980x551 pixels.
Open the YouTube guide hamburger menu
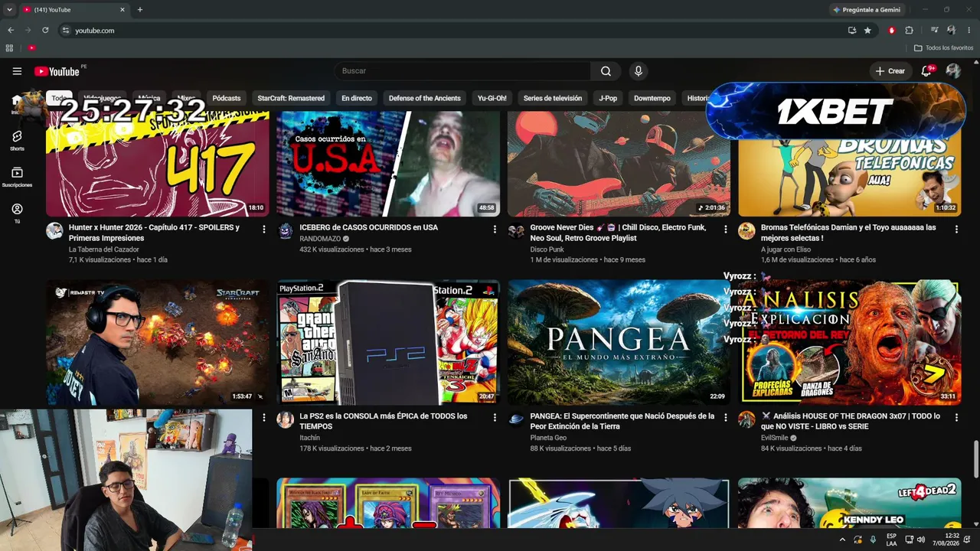[x=17, y=71]
